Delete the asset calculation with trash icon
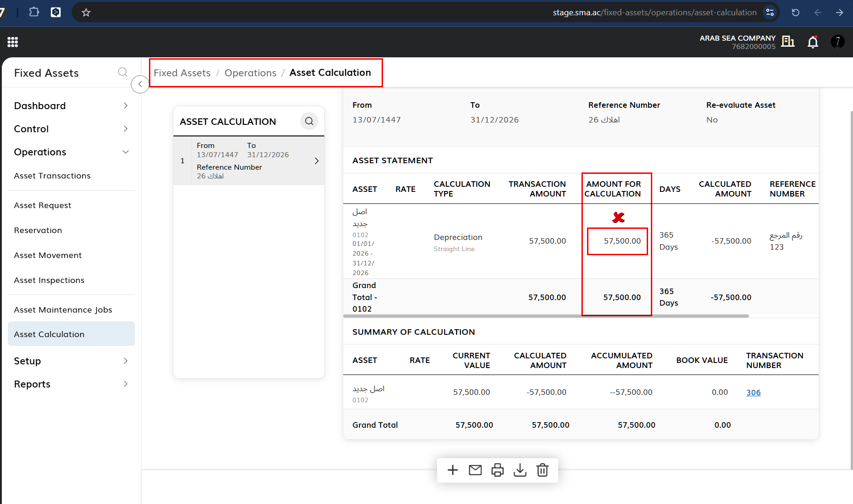The image size is (853, 504). click(x=542, y=470)
